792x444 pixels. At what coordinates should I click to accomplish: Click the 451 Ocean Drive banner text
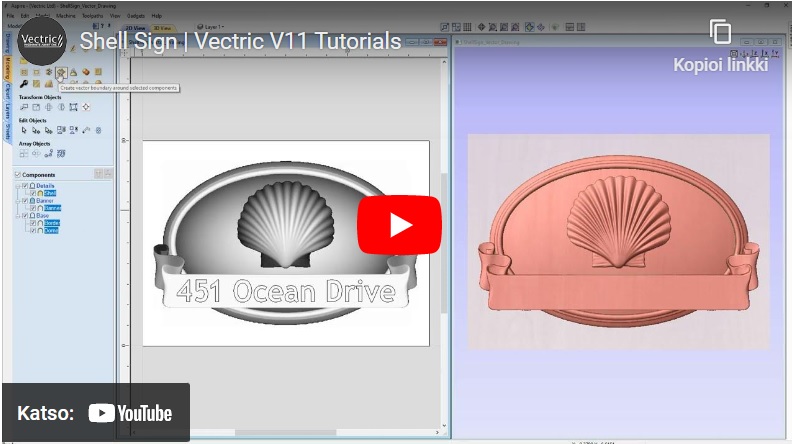[x=286, y=291]
